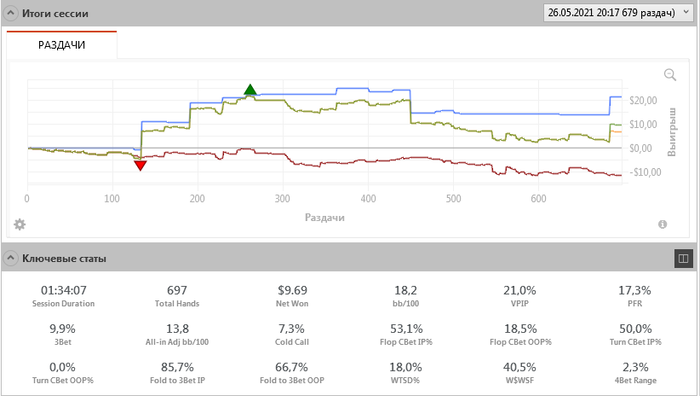Click the magnifier zoom-out icon on graph
This screenshot has height=396, width=700.
(670, 75)
